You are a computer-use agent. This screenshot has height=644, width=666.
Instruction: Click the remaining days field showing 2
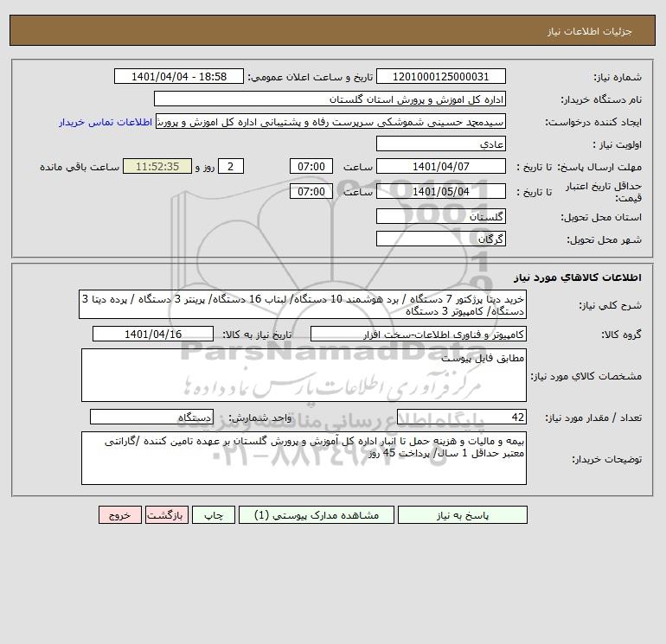(231, 167)
